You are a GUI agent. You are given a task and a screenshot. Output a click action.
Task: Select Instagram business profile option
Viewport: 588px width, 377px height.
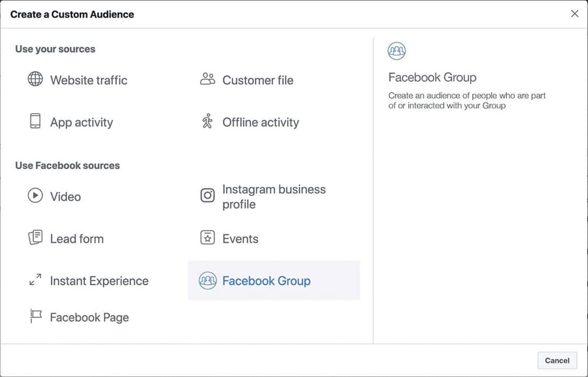(274, 197)
